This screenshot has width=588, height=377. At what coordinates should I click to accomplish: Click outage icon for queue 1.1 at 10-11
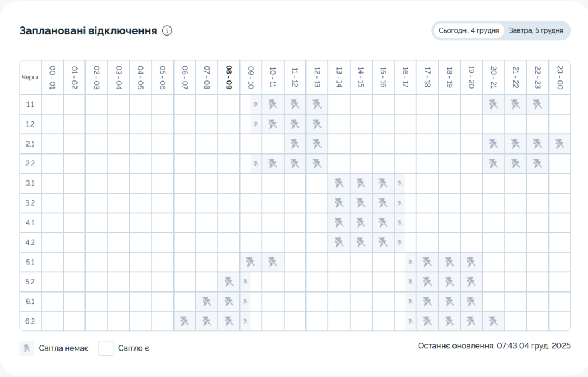pos(273,104)
